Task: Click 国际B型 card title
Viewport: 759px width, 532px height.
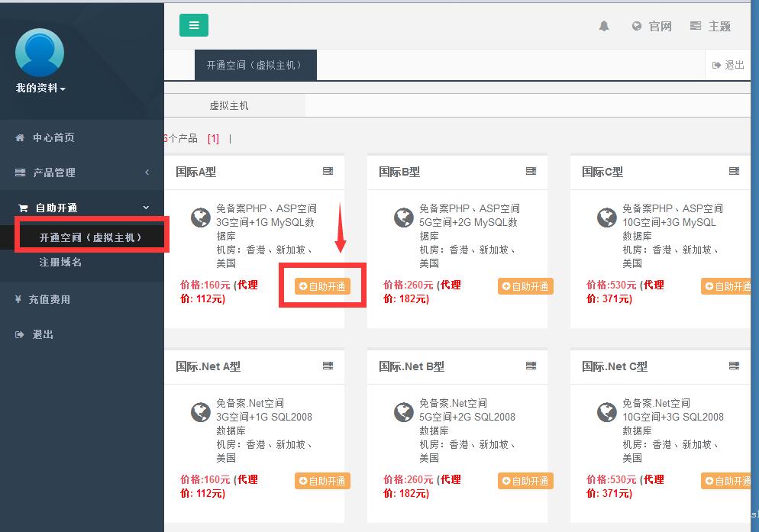Action: point(399,172)
